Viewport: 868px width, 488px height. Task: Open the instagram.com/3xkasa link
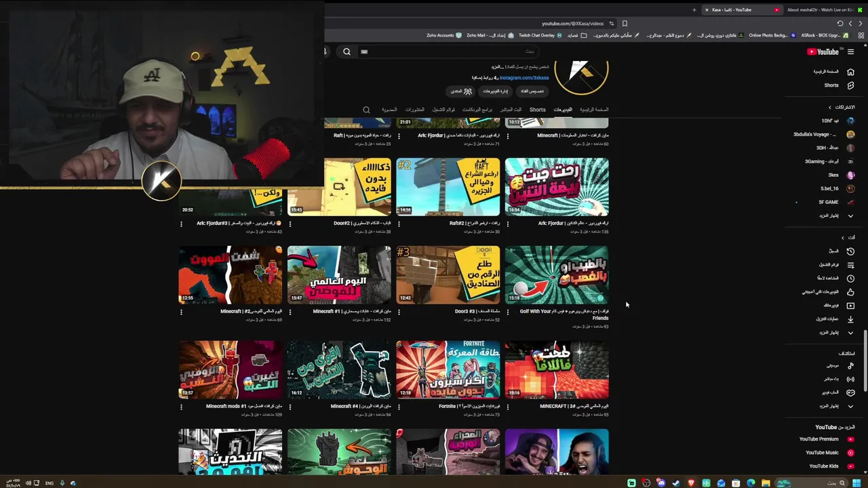524,78
